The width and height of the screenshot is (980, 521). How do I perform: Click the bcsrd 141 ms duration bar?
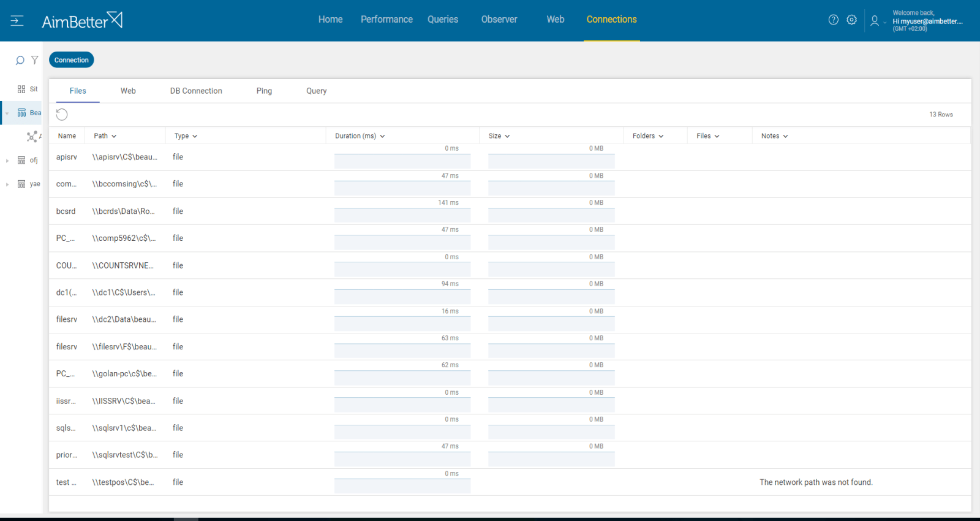(x=402, y=215)
